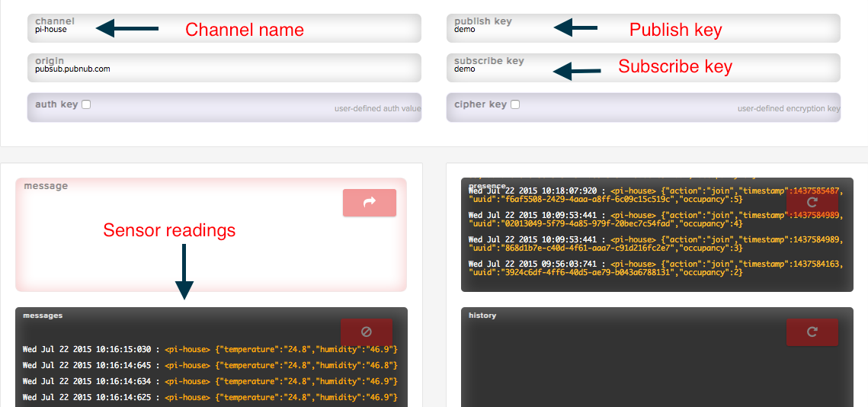868x407 pixels.
Task: Reload the history panel
Action: click(x=812, y=332)
